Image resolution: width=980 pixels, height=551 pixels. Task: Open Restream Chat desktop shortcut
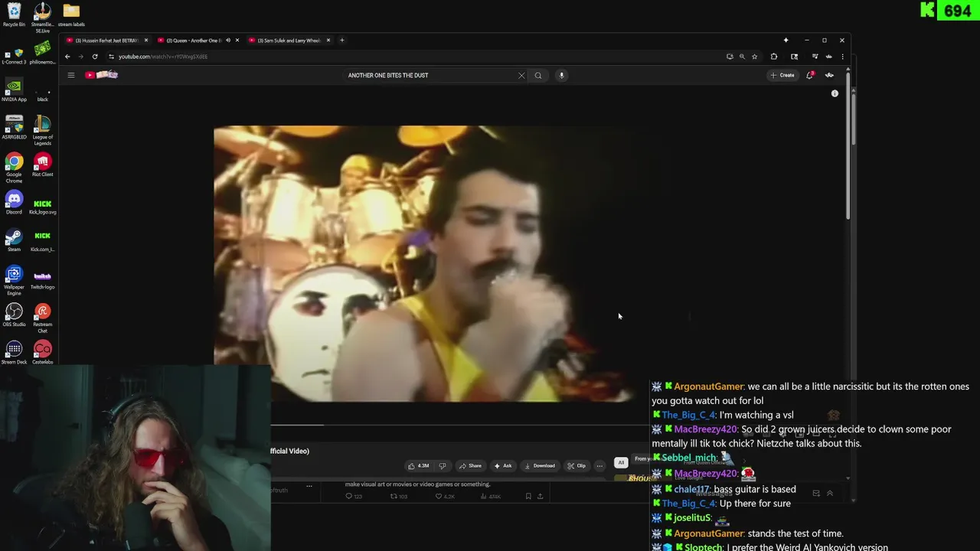[42, 318]
